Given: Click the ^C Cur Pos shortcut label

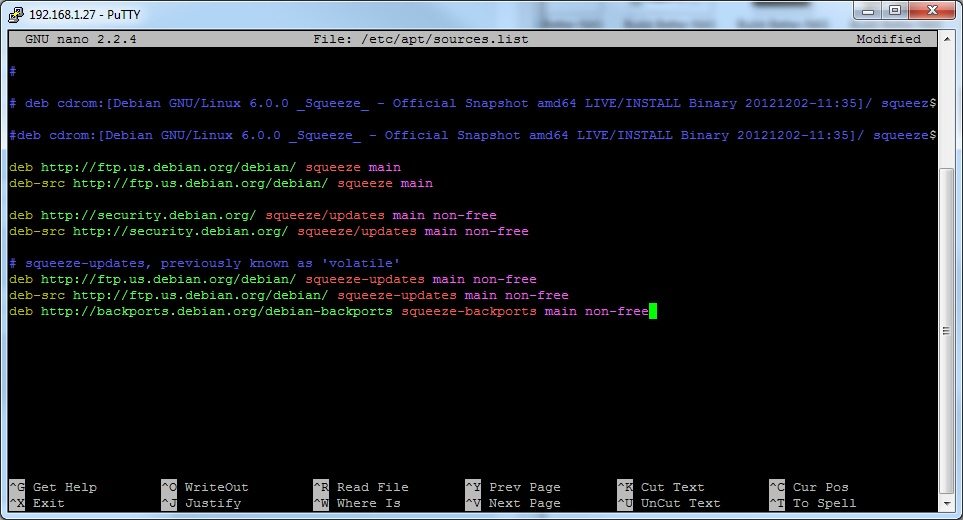Looking at the screenshot, I should [x=809, y=487].
